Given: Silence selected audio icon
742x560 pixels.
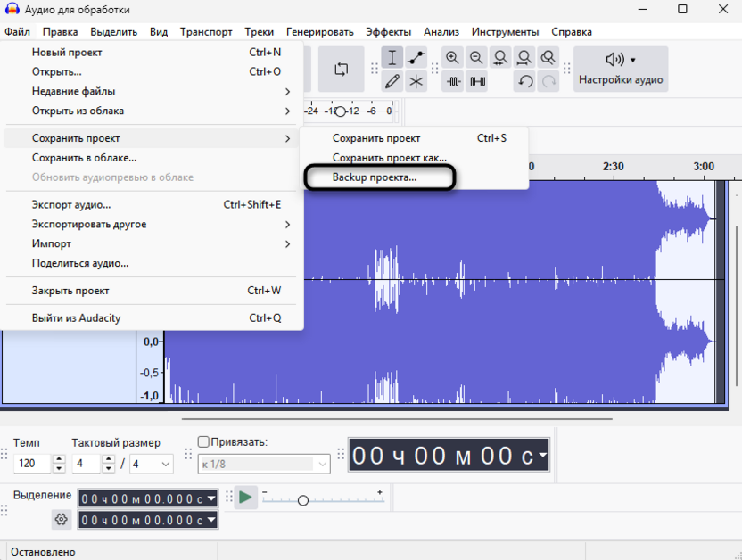Looking at the screenshot, I should [x=477, y=80].
